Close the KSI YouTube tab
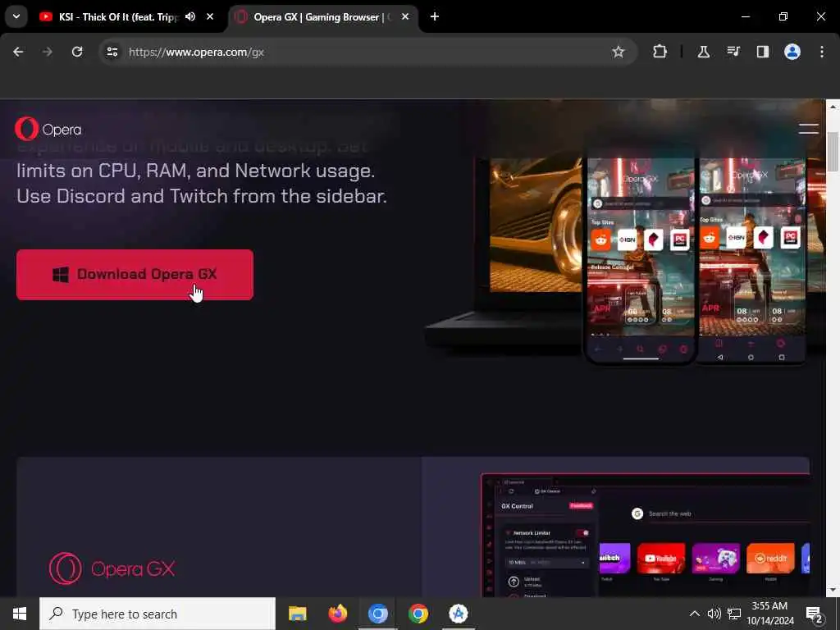840x630 pixels. (x=210, y=16)
